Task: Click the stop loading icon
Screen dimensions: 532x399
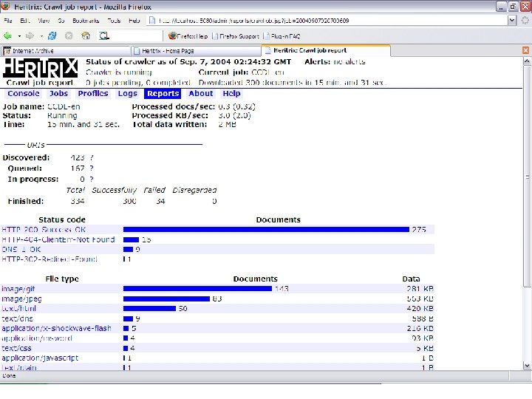Action: (69, 35)
